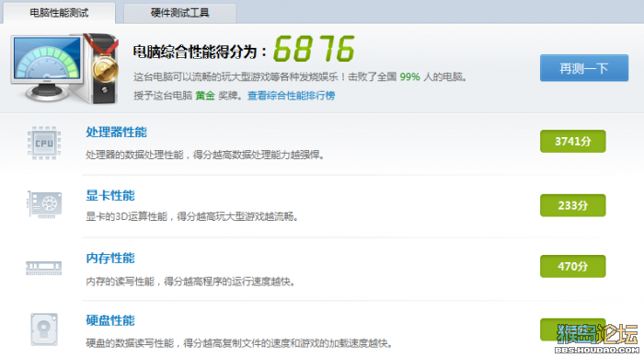Screen dimensions: 644x358
Task: Open the 硬盘性能 heading link
Action: (x=110, y=320)
